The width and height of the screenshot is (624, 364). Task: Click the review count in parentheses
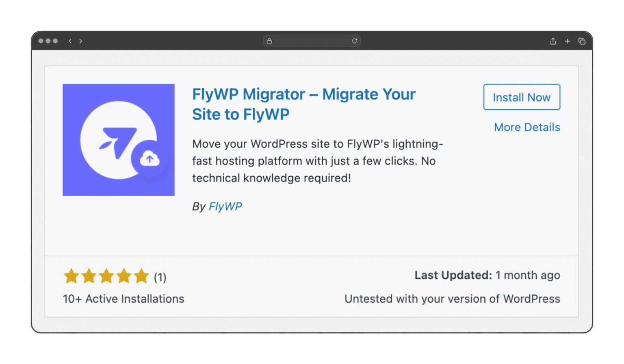tap(160, 277)
